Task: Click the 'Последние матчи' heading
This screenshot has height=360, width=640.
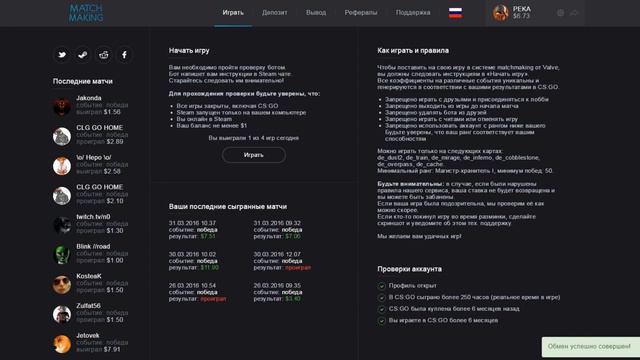Action: (83, 81)
